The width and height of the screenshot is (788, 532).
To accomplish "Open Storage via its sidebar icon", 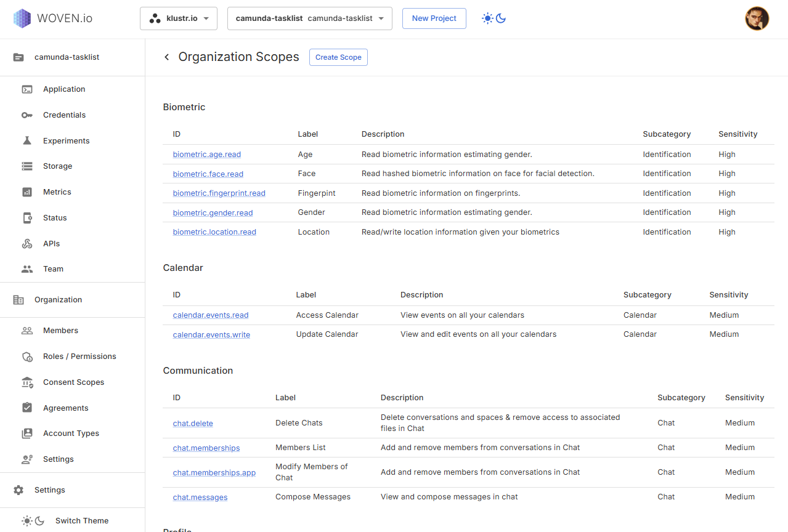I will (x=27, y=166).
